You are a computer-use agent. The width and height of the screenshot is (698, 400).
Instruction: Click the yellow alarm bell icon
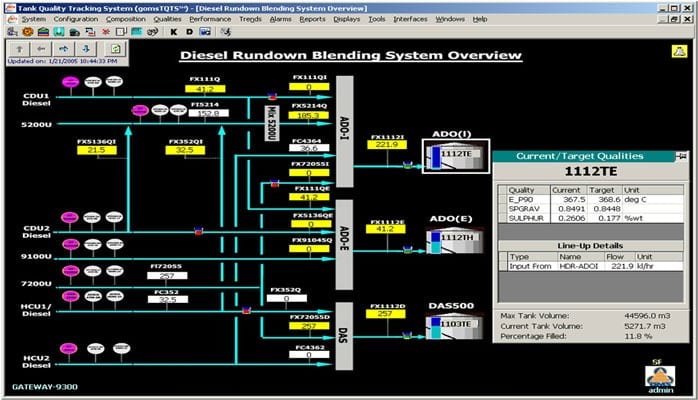click(679, 52)
